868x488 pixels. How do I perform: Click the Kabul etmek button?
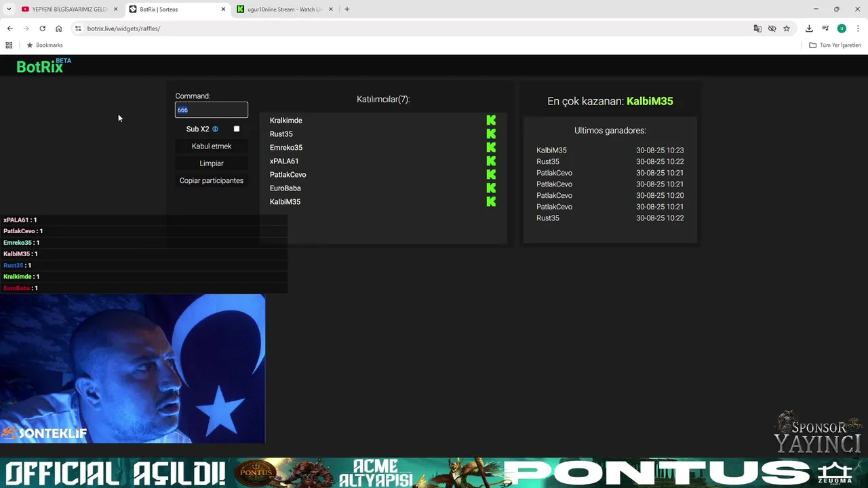coord(212,146)
